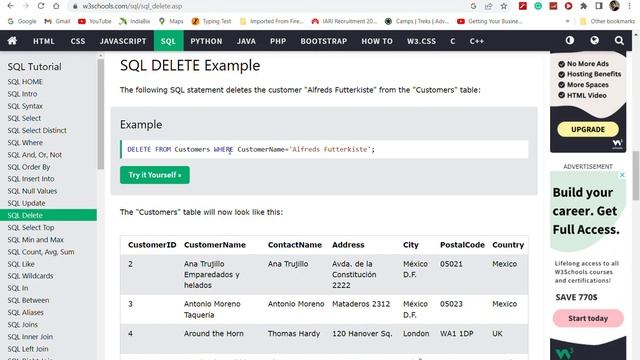Viewport: 640px width, 360px height.
Task: Open SQL Syntax in sidebar
Action: [25, 106]
